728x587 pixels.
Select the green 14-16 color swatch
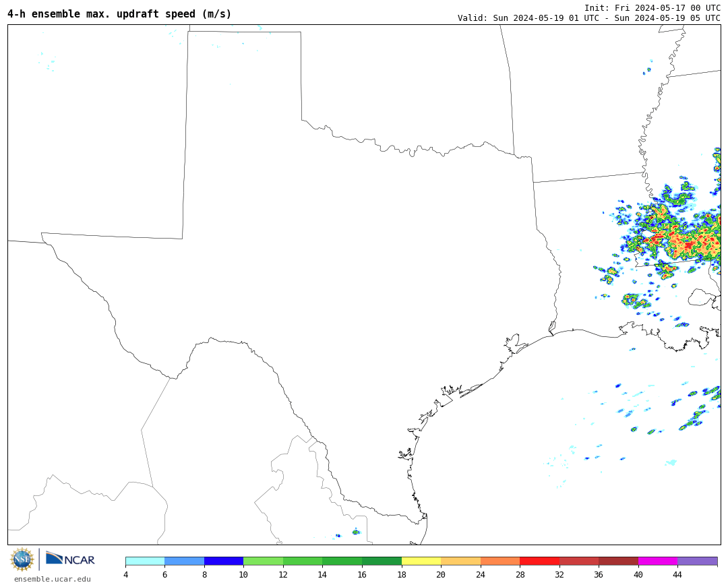342,561
